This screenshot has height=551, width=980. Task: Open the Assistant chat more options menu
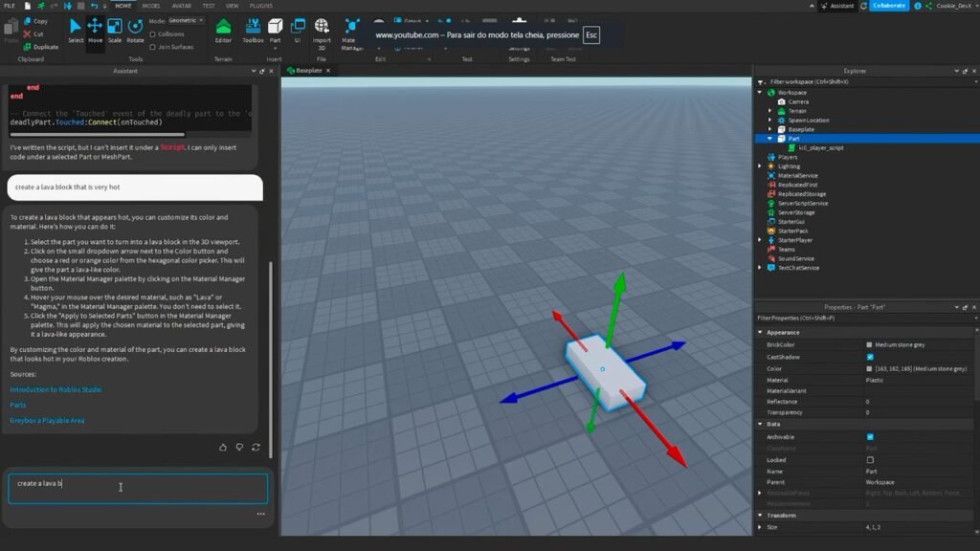coord(260,514)
